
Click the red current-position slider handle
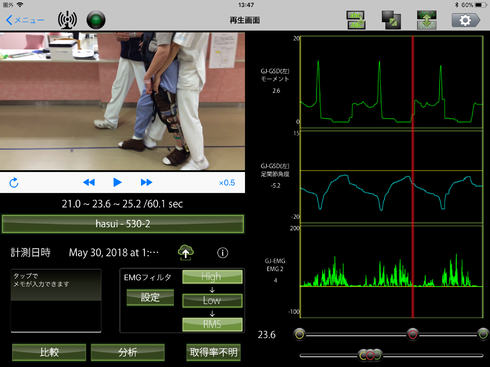click(412, 334)
